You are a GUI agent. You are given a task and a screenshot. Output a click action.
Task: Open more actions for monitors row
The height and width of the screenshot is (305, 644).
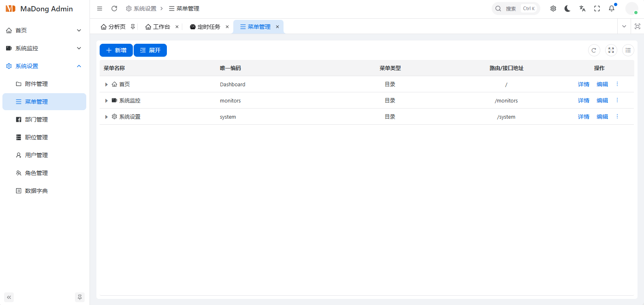coord(617,100)
